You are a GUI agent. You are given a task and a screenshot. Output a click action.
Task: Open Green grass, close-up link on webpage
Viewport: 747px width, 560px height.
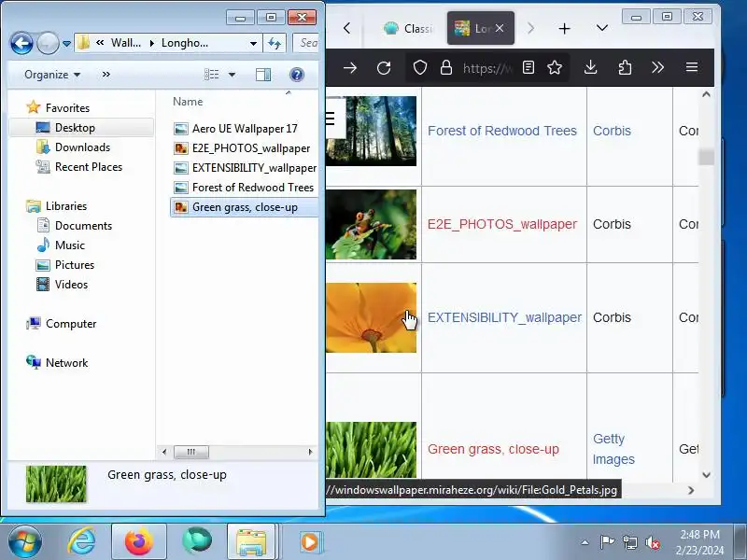[x=493, y=449]
